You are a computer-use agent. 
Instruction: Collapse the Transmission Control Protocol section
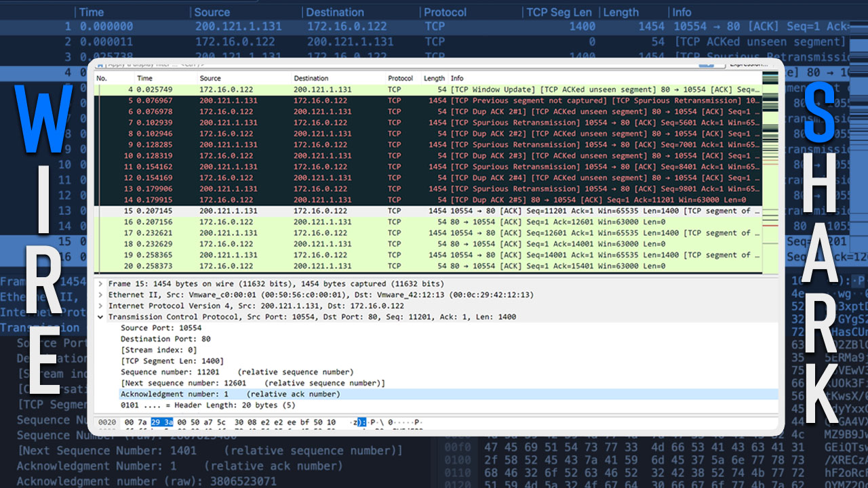click(101, 317)
